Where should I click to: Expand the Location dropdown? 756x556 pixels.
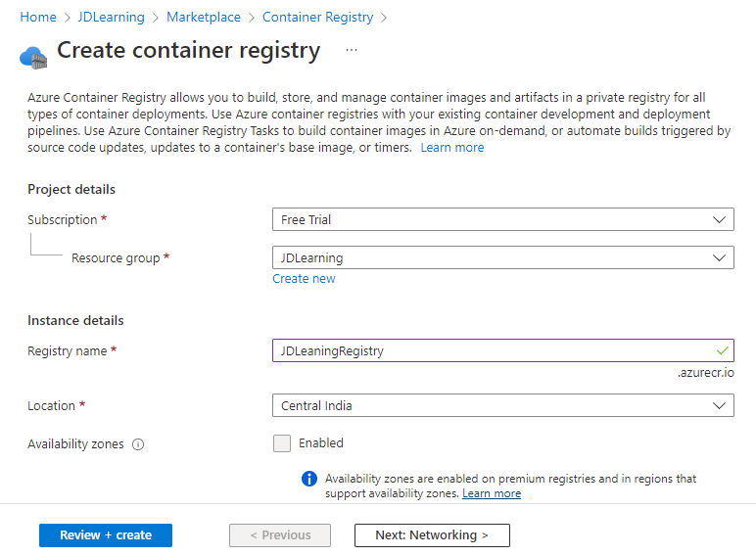pyautogui.click(x=502, y=405)
